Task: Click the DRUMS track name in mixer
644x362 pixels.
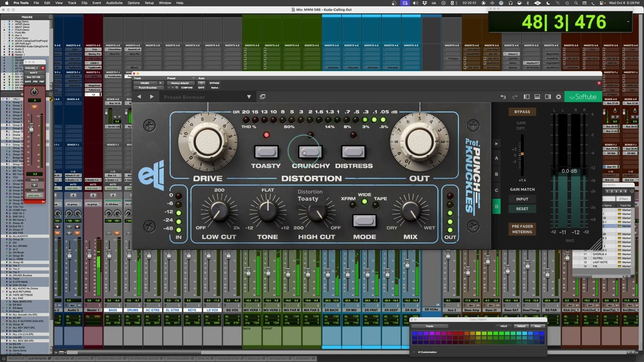Action: click(133, 310)
